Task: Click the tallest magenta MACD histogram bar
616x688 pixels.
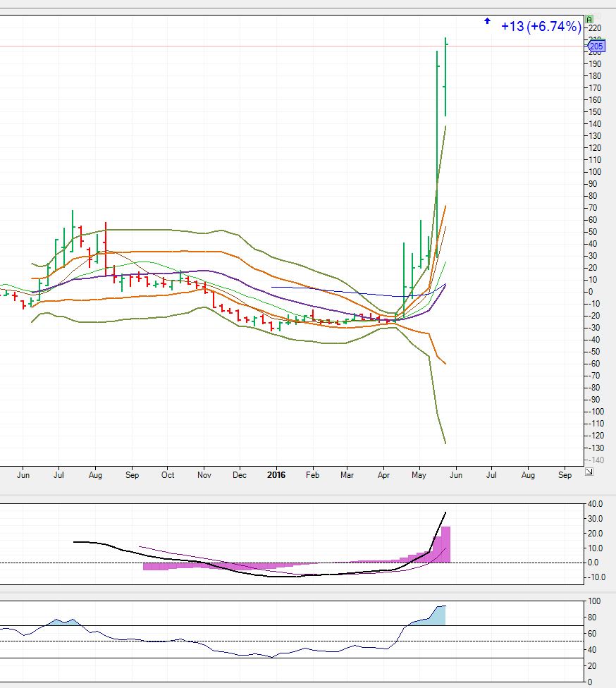Action: click(x=445, y=544)
